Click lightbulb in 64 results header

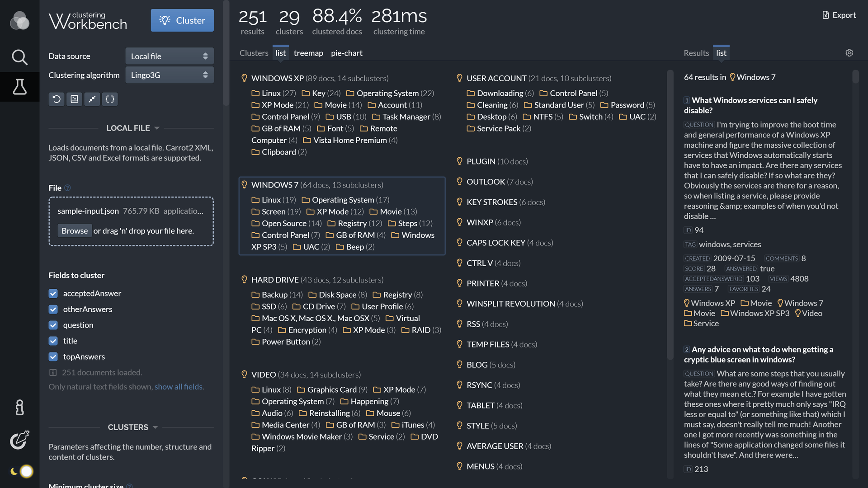click(732, 77)
